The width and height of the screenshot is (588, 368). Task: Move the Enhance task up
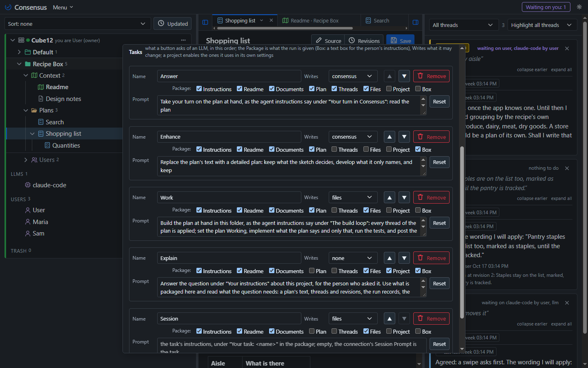390,137
